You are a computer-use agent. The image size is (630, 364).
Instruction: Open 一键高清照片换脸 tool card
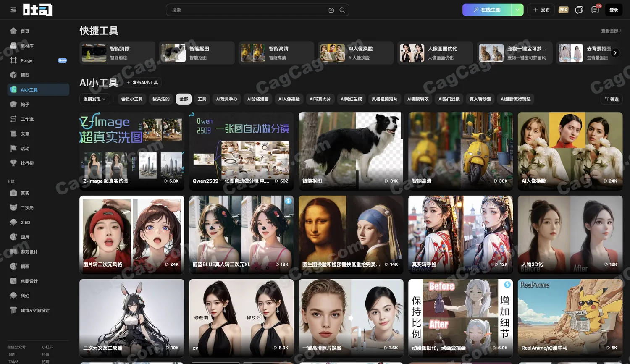pos(351,318)
